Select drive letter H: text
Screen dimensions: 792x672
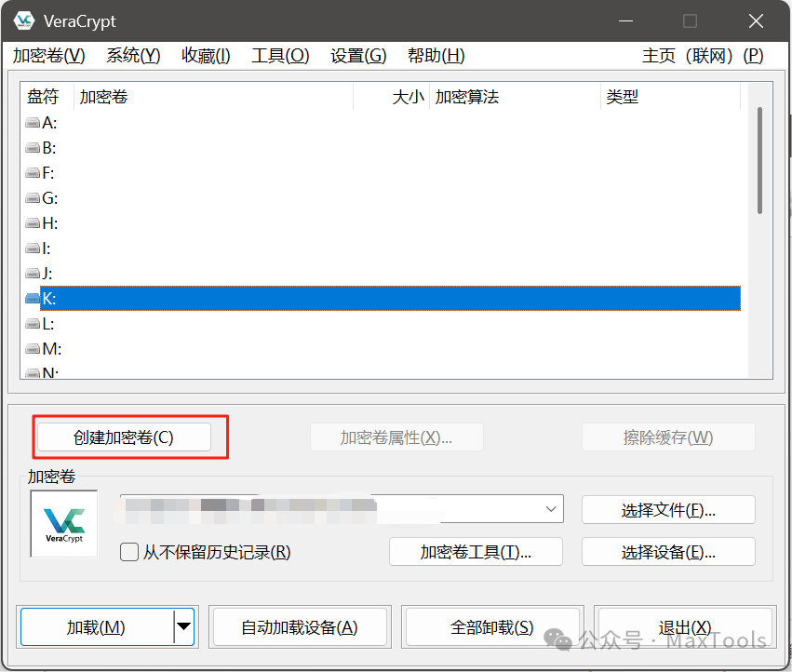tap(50, 223)
